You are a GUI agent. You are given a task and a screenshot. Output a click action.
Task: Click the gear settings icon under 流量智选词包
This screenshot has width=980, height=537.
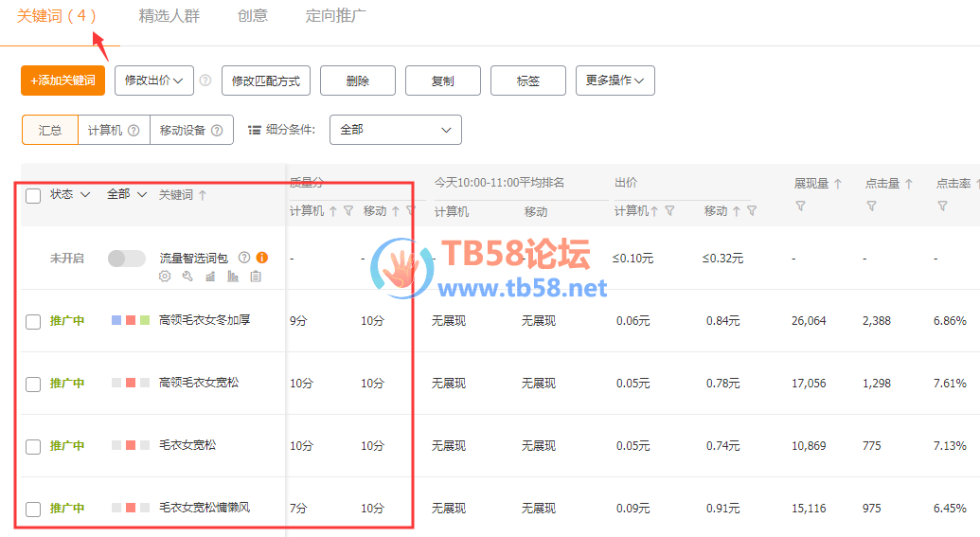pyautogui.click(x=165, y=277)
